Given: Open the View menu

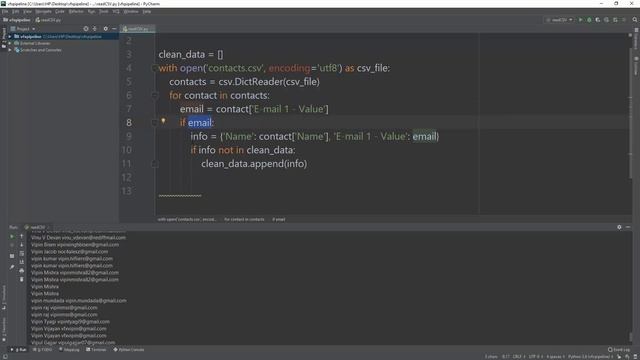Looking at the screenshot, I should 27,11.
